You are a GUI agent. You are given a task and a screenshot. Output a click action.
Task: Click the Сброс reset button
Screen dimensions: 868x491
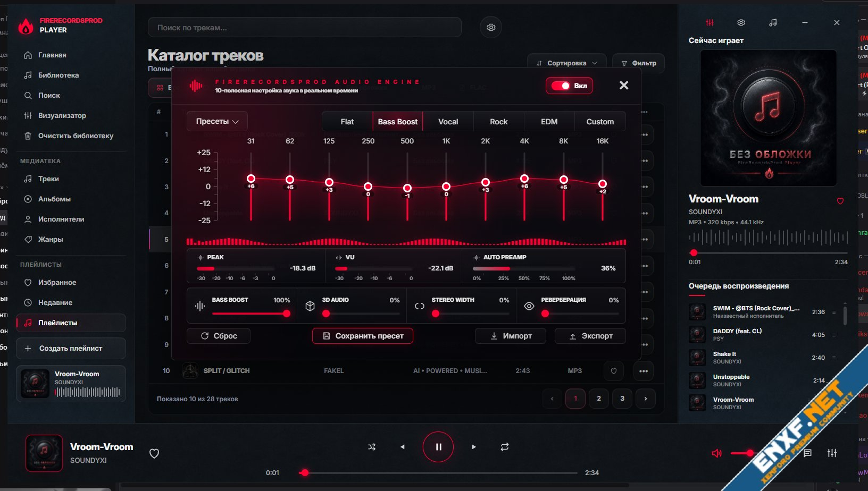pos(219,336)
